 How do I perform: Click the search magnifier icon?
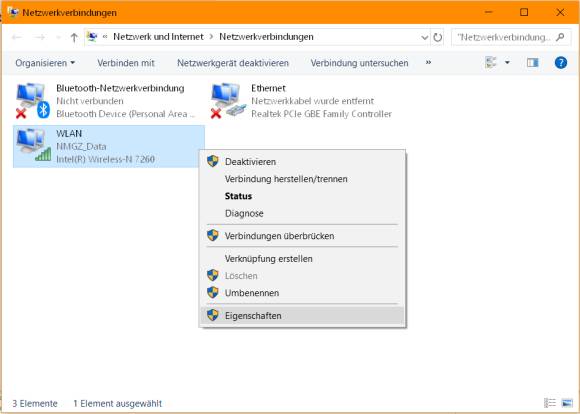[560, 37]
